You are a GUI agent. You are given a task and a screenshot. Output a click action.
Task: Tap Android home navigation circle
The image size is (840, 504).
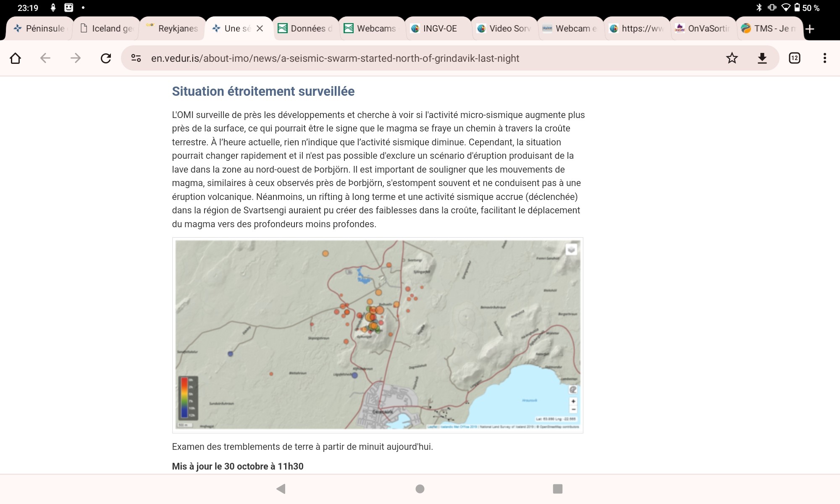(x=420, y=488)
